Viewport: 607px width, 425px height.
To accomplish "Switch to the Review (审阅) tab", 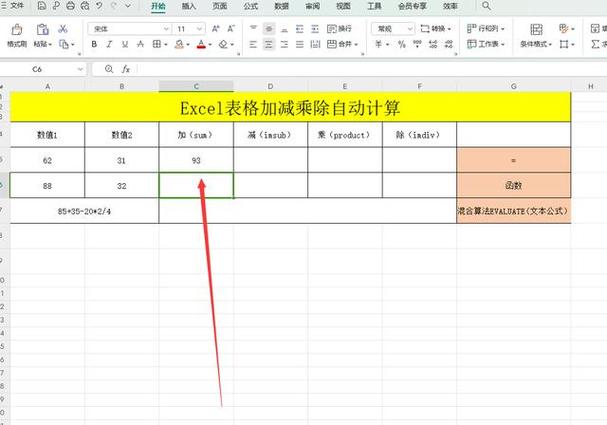I will (312, 6).
